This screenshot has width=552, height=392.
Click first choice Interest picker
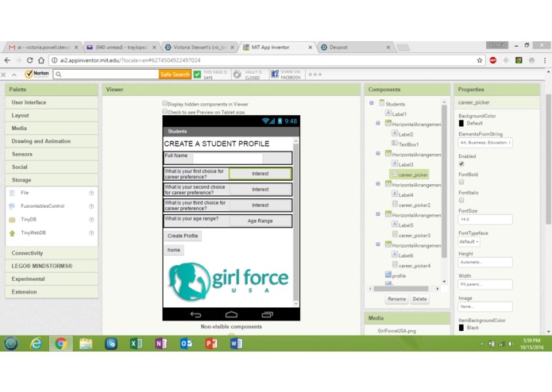pos(261,174)
